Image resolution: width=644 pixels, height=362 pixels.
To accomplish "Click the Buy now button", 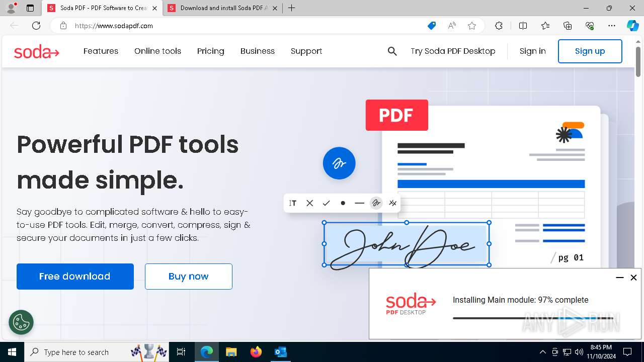I will pos(189,277).
